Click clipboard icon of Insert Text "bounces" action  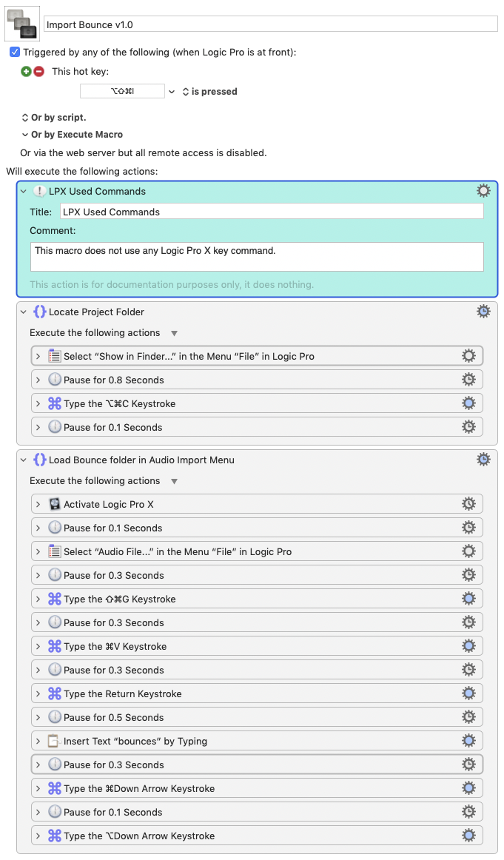[x=54, y=740]
